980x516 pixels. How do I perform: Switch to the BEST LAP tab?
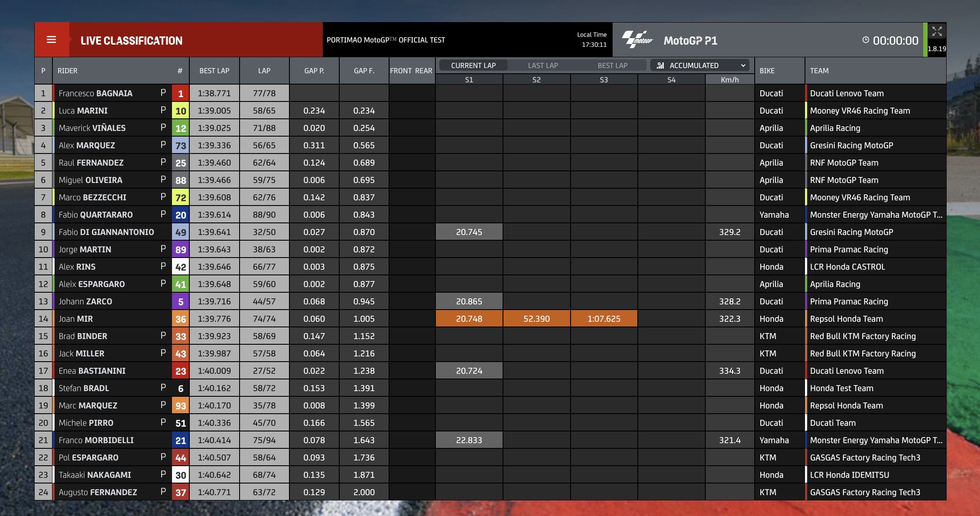click(x=612, y=65)
